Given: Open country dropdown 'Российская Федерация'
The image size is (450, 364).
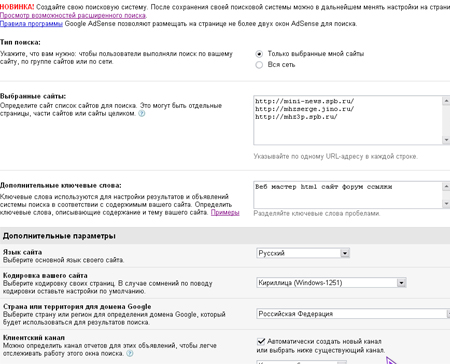Looking at the screenshot, I should point(353,314).
